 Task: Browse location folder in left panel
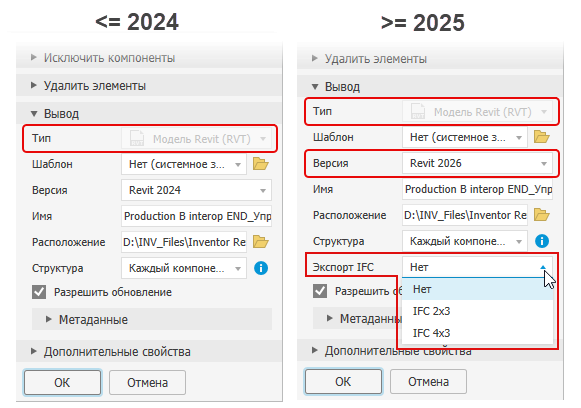click(x=260, y=242)
